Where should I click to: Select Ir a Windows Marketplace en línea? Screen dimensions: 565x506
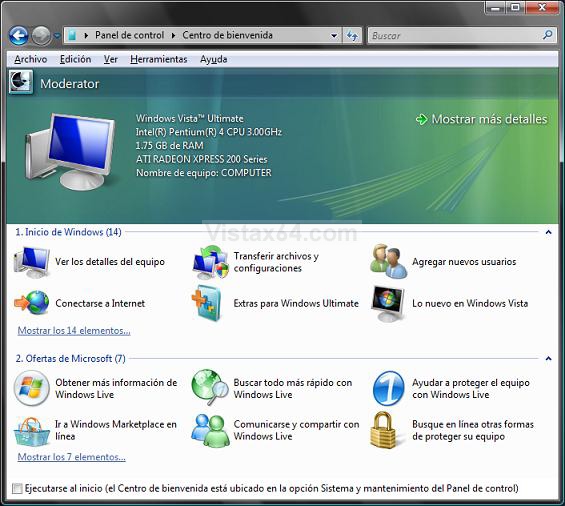(116, 430)
